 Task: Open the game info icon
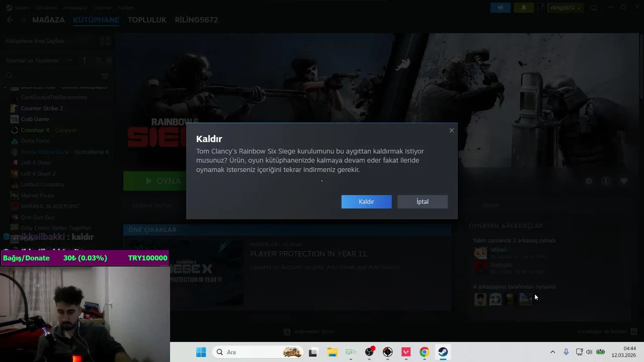coord(606,181)
